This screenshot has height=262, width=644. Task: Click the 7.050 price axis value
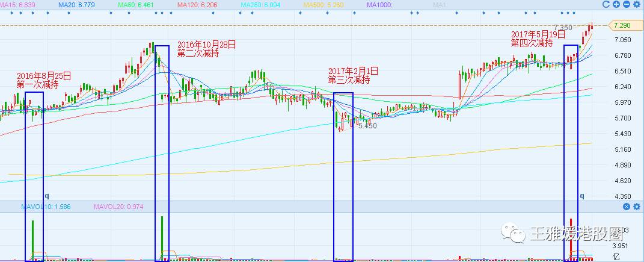click(x=622, y=40)
